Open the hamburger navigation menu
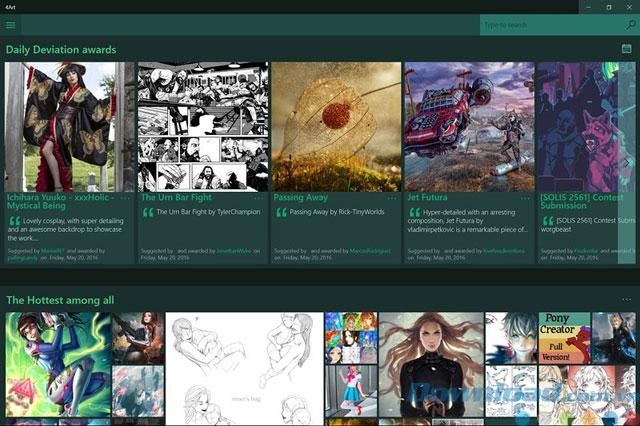The width and height of the screenshot is (640, 426). click(11, 25)
